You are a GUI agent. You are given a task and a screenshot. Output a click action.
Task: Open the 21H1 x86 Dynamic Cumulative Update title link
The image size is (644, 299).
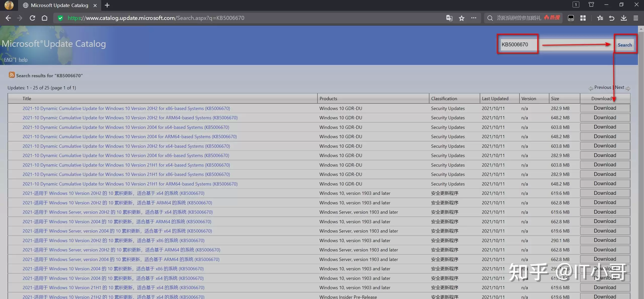pyautogui.click(x=126, y=174)
